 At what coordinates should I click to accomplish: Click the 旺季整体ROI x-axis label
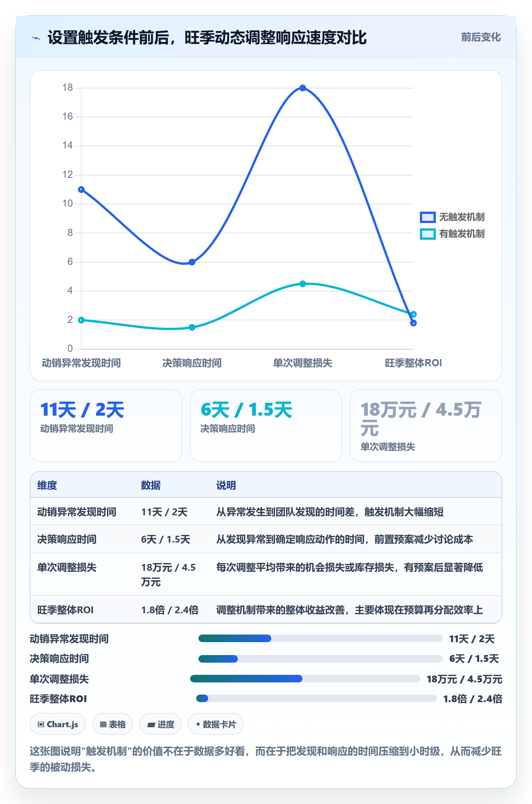pyautogui.click(x=413, y=363)
